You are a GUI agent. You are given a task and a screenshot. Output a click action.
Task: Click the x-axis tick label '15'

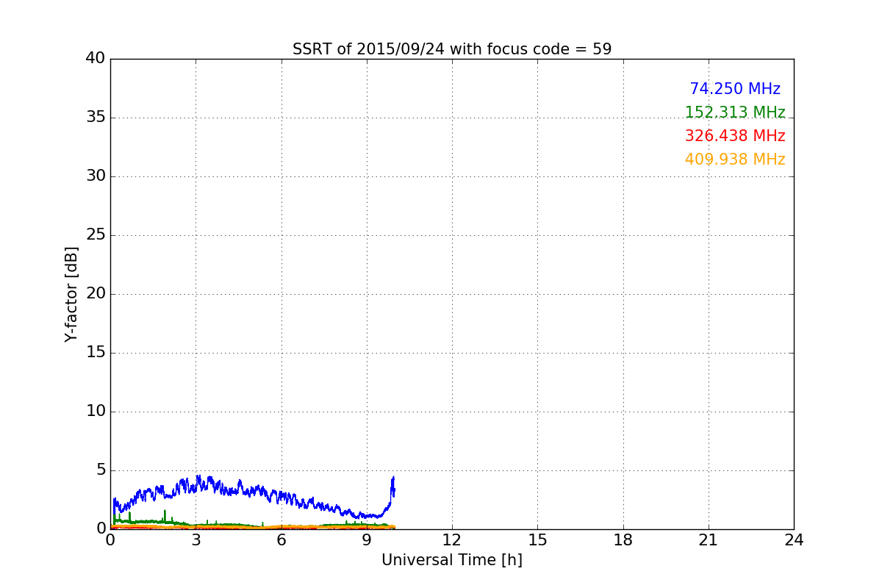coord(537,539)
